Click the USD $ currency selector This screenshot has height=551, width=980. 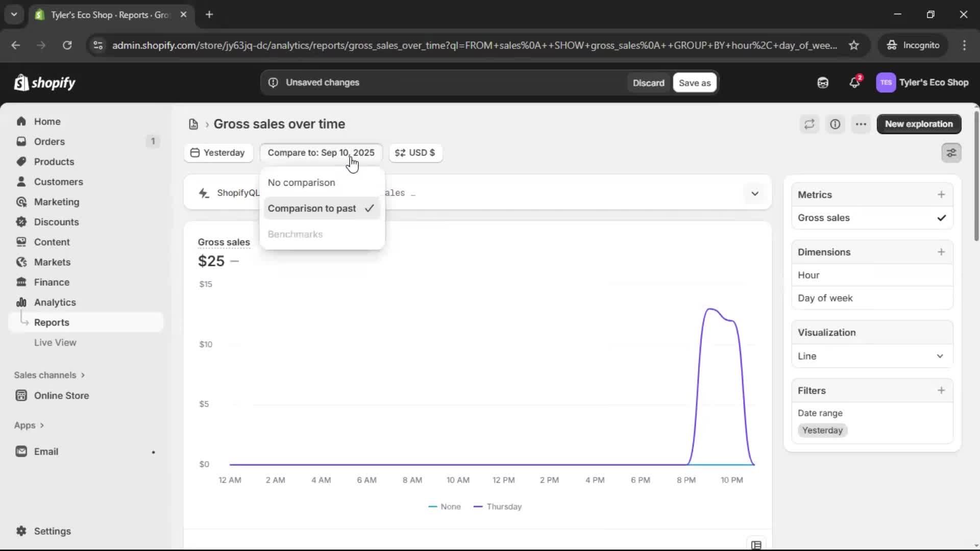(x=415, y=153)
